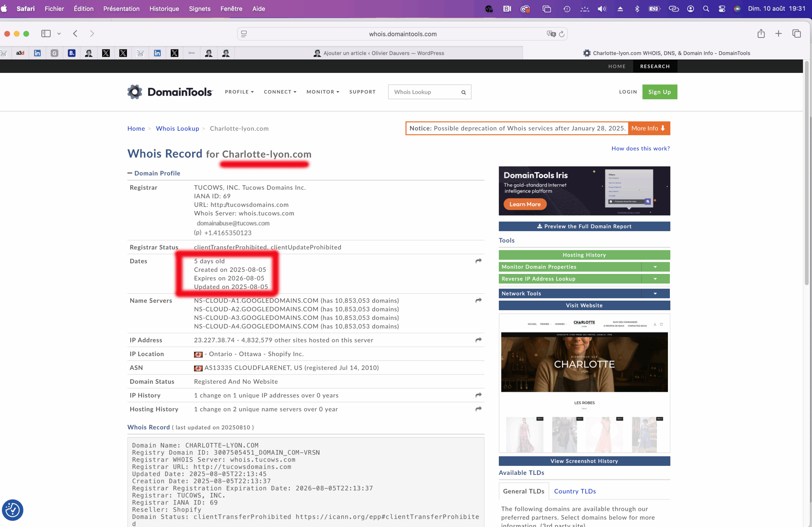Click the green Sign Up button

[x=659, y=92]
